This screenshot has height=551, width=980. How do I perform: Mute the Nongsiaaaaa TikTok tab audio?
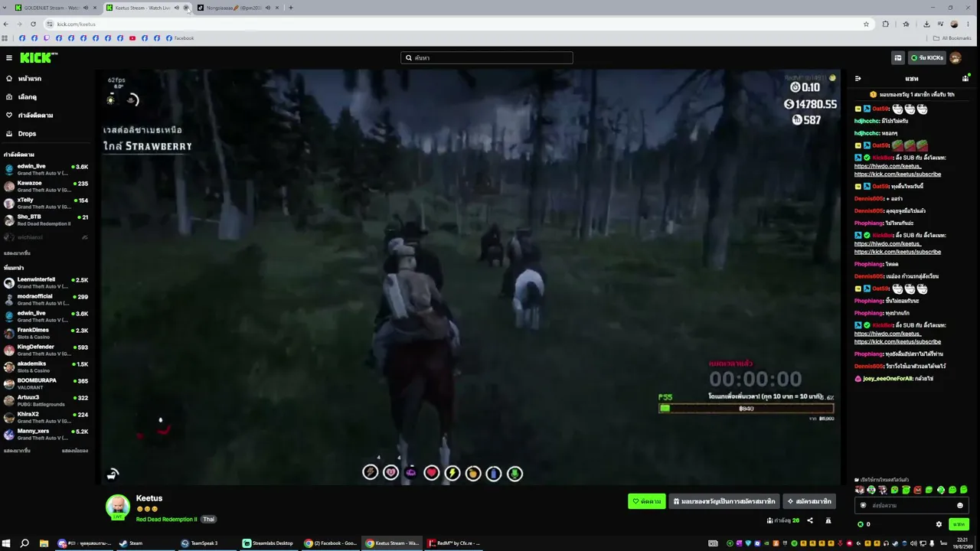[267, 8]
